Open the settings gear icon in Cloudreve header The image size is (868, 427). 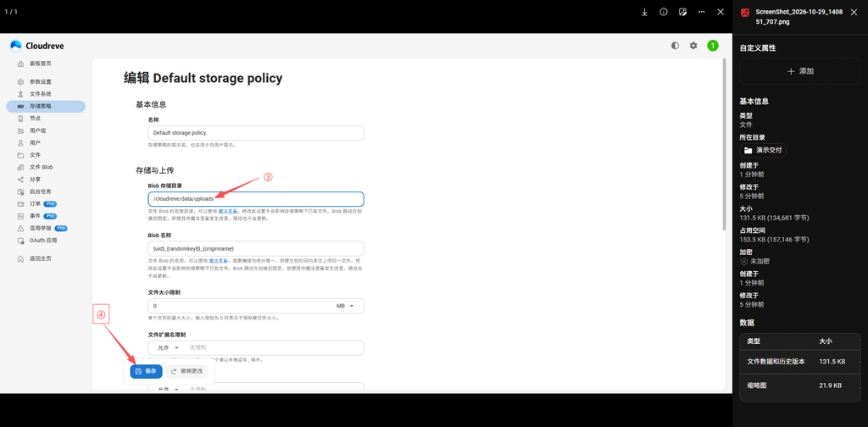click(693, 46)
